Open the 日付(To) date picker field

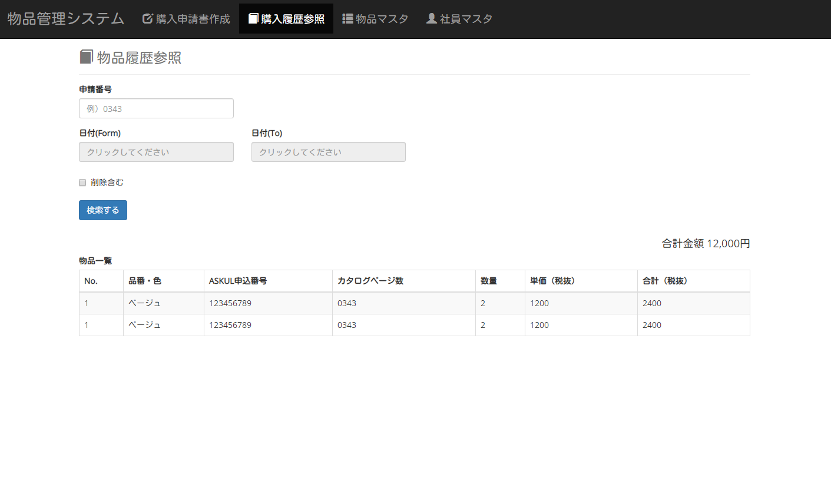[x=328, y=152]
